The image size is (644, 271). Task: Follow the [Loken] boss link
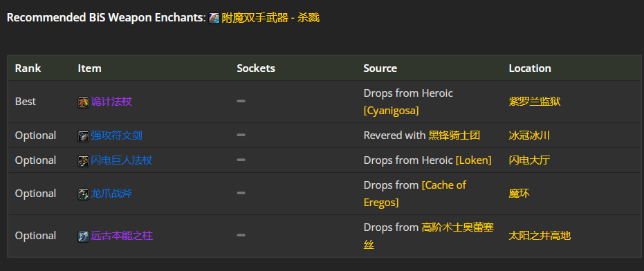[474, 160]
